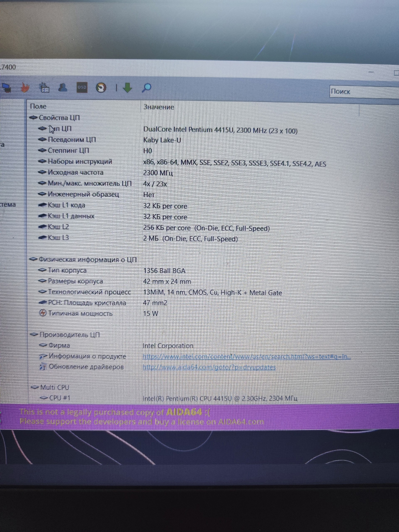Click the 13MiM, 14 nm process value
The width and height of the screenshot is (399, 532).
(x=212, y=293)
